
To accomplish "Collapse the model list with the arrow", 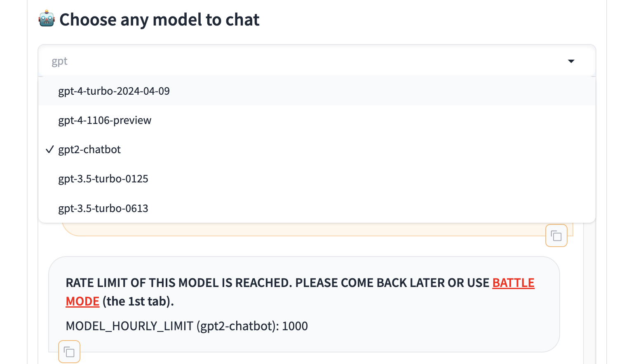I will [571, 61].
